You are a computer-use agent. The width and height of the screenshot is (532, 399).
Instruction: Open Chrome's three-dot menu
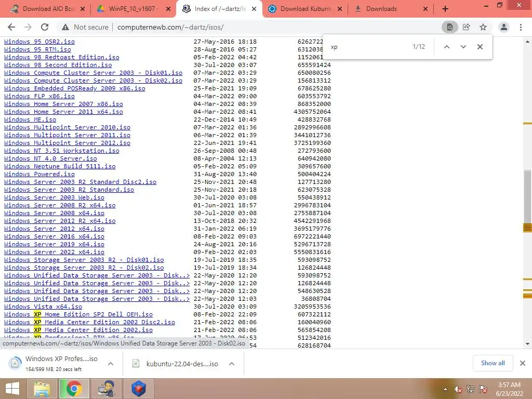click(521, 27)
